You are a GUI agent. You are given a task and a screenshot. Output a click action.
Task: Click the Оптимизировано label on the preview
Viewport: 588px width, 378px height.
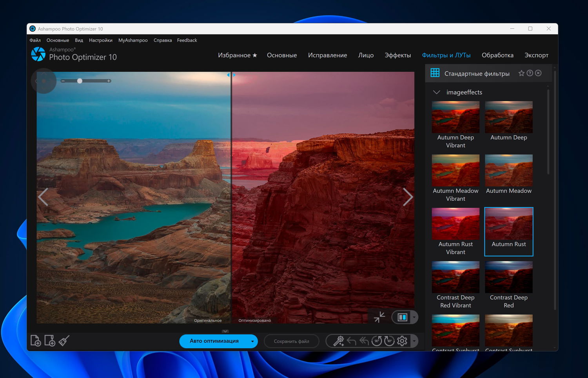click(255, 320)
